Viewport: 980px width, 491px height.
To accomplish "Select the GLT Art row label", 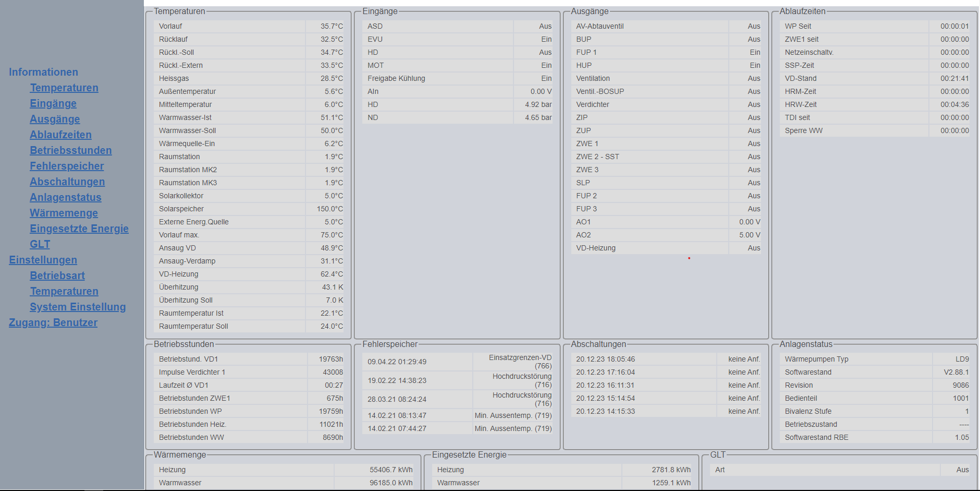I will [x=720, y=470].
